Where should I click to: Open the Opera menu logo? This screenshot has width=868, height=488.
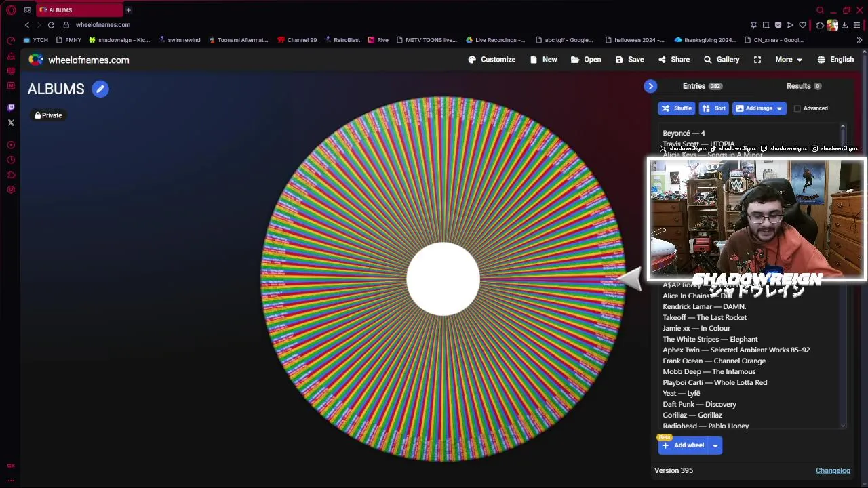click(x=11, y=10)
